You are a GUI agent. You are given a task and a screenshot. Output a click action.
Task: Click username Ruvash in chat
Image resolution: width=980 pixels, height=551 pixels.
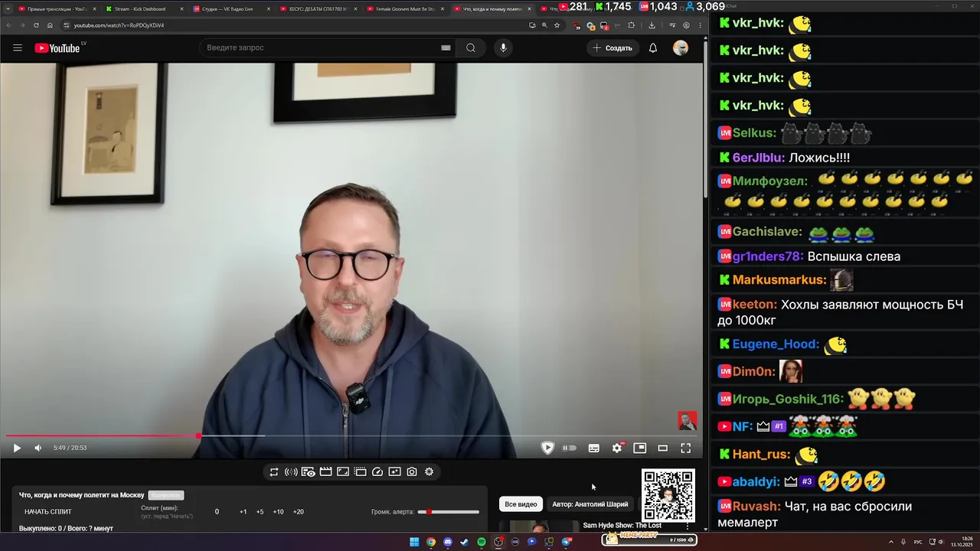point(756,507)
